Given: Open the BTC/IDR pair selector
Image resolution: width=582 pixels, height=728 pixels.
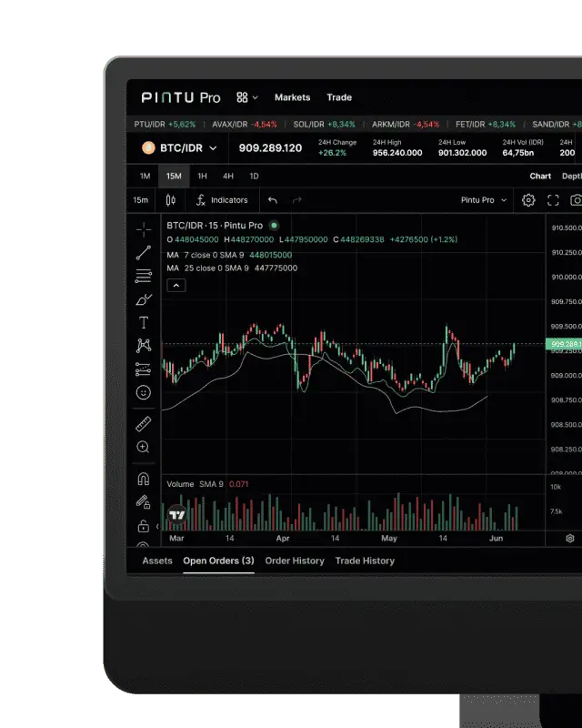Looking at the screenshot, I should pyautogui.click(x=180, y=148).
